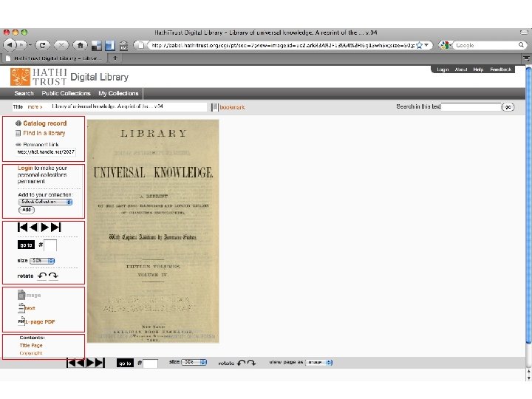Click the image view page icon
The width and height of the screenshot is (532, 399).
pos(21,295)
